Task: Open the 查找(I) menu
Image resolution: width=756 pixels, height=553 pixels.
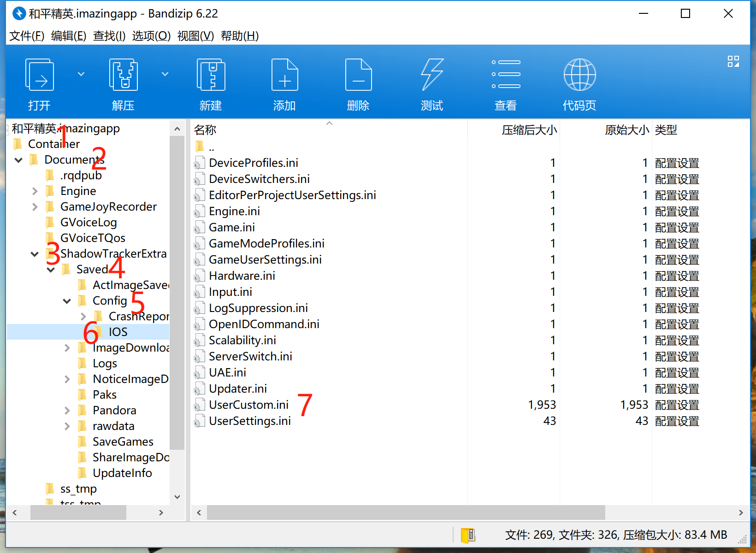Action: pyautogui.click(x=109, y=36)
